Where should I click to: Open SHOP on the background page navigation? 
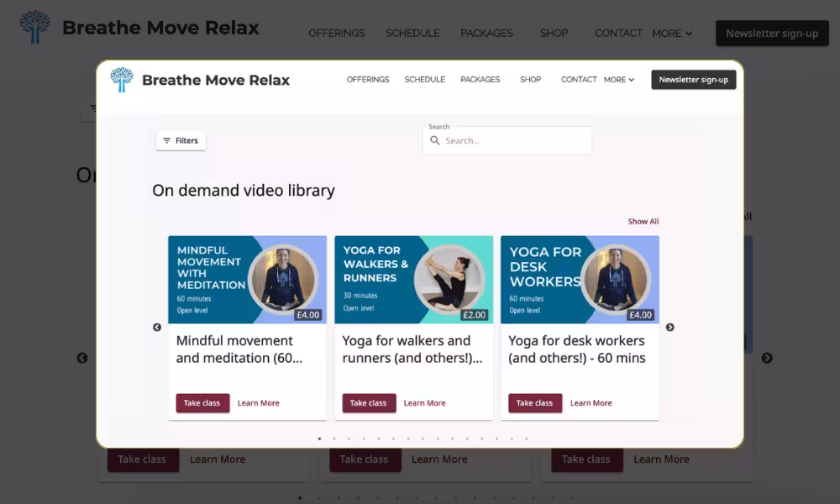click(x=554, y=34)
